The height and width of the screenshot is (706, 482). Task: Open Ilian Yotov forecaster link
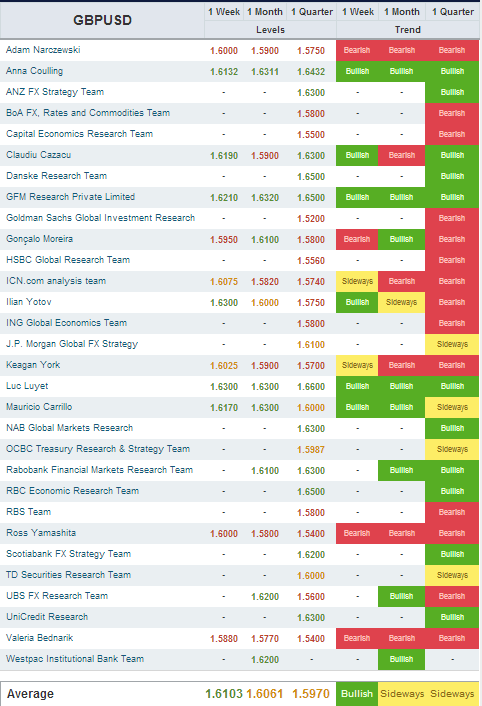tap(28, 302)
